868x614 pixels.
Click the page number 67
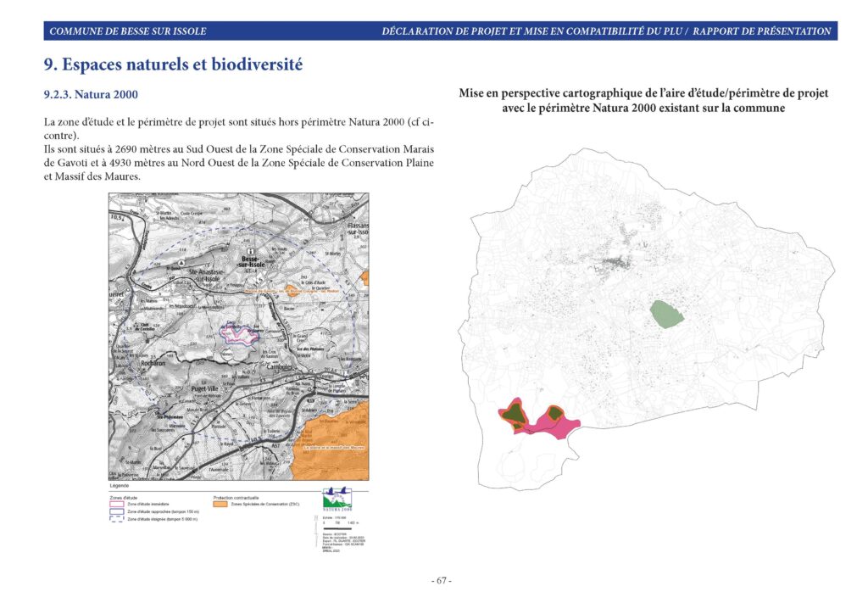point(441,581)
